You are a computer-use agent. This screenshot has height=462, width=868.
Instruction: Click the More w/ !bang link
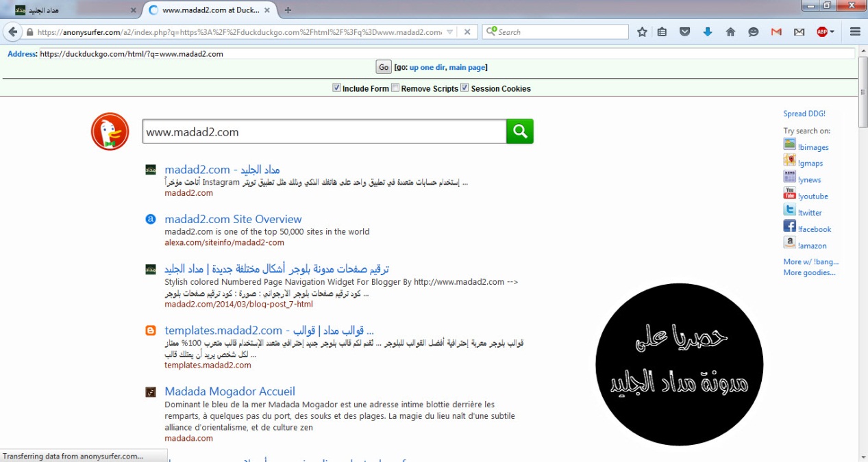point(811,261)
